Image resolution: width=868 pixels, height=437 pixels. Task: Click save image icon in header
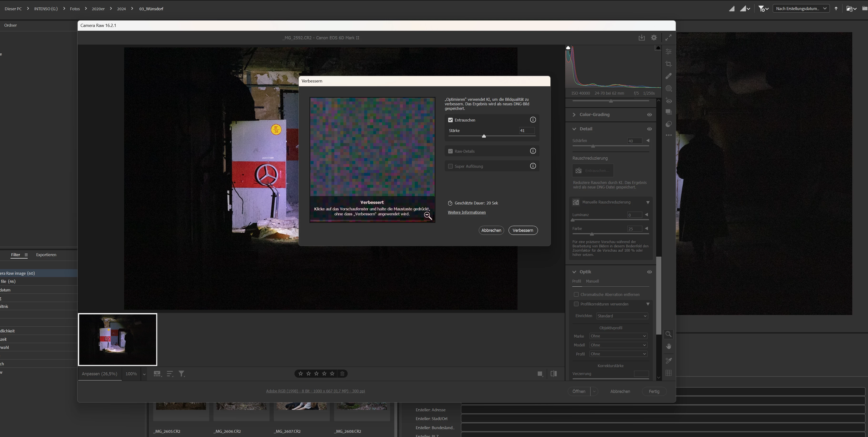(x=642, y=38)
